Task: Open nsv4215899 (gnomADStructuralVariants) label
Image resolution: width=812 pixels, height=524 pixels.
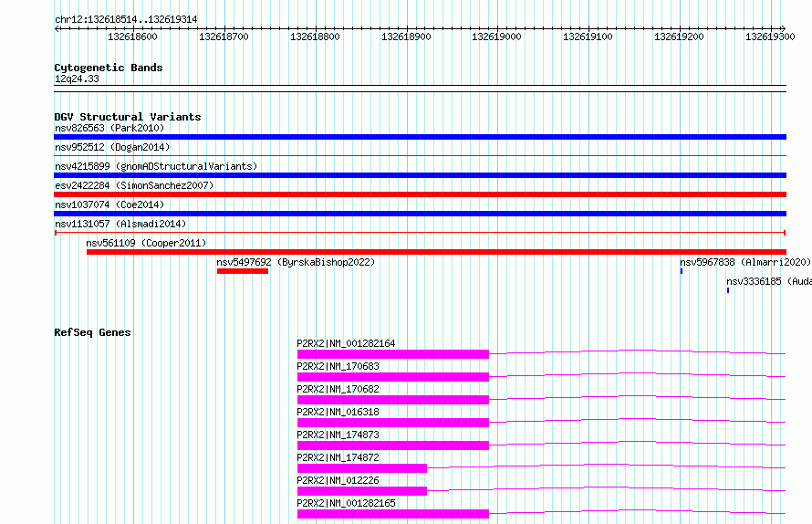Action: coord(156,166)
